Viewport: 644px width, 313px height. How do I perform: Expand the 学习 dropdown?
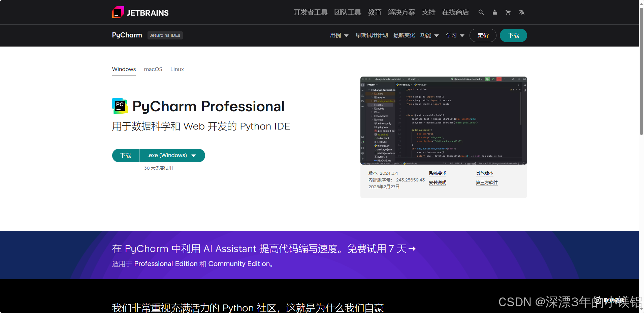[x=455, y=35]
